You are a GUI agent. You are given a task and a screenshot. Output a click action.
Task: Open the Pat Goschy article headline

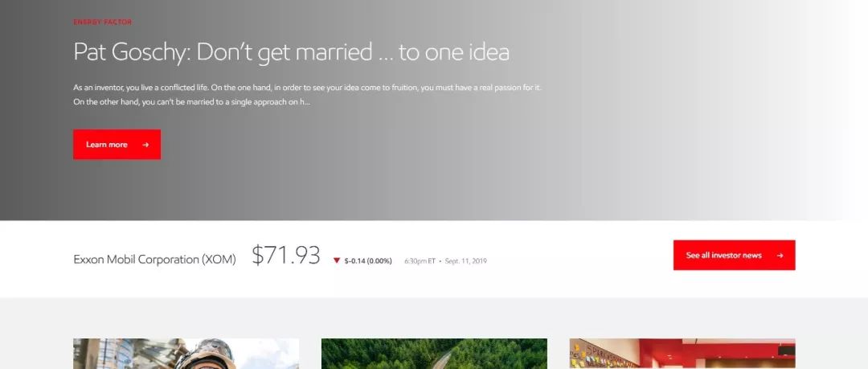291,52
